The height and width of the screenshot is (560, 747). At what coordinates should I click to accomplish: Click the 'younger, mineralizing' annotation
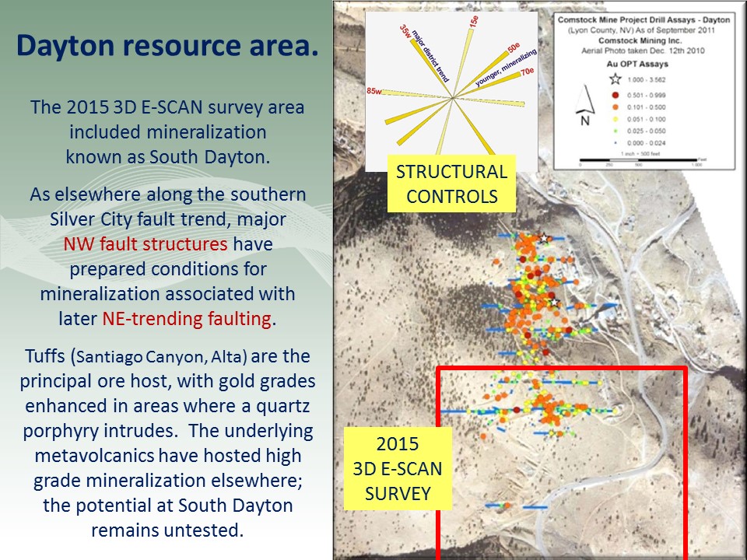point(506,68)
